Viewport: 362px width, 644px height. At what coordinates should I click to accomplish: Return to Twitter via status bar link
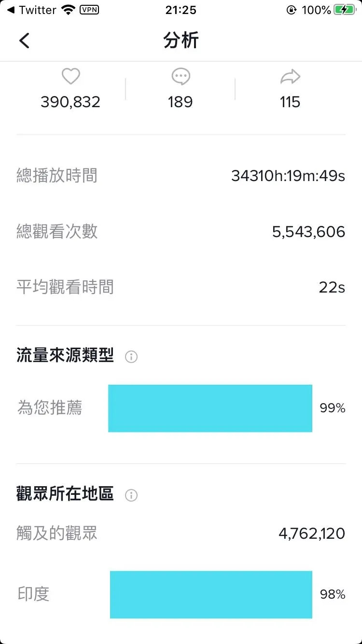[31, 10]
